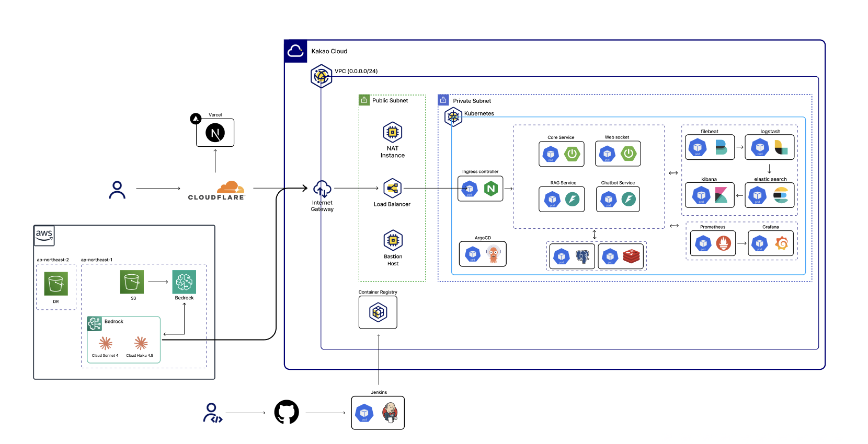
Task: Select the "Prometheus" label
Action: [x=713, y=227]
